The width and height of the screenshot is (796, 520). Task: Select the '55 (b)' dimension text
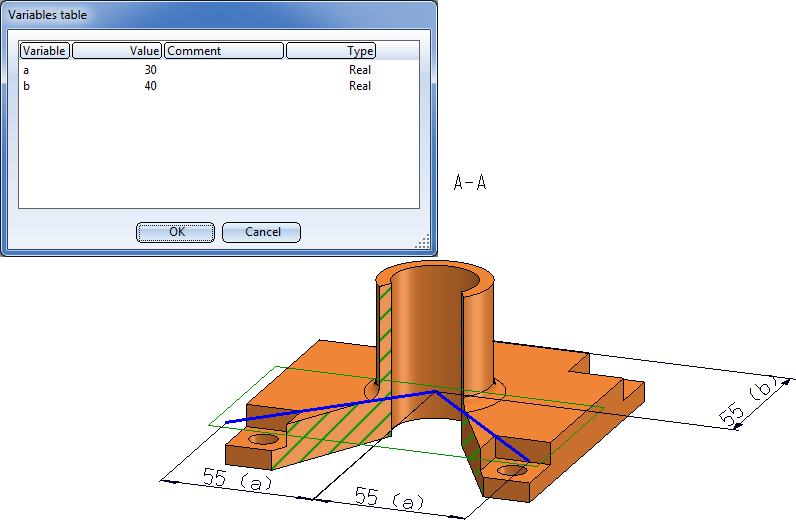click(749, 400)
